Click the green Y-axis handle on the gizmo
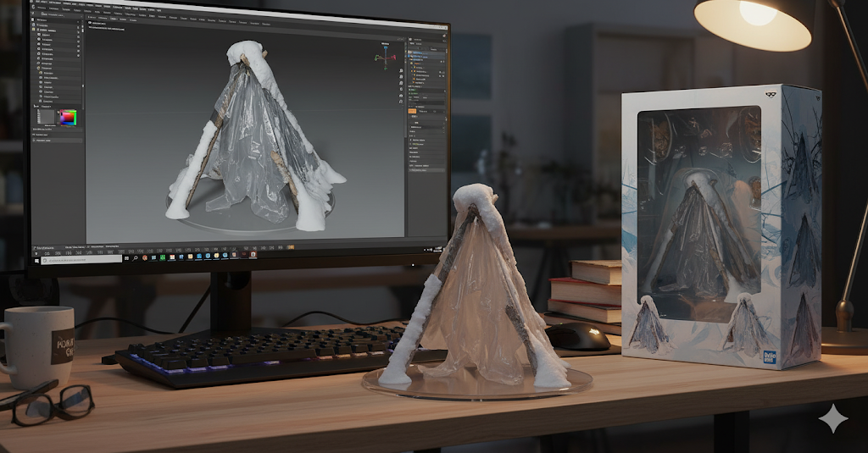Image resolution: width=868 pixels, height=453 pixels. pyautogui.click(x=376, y=58)
